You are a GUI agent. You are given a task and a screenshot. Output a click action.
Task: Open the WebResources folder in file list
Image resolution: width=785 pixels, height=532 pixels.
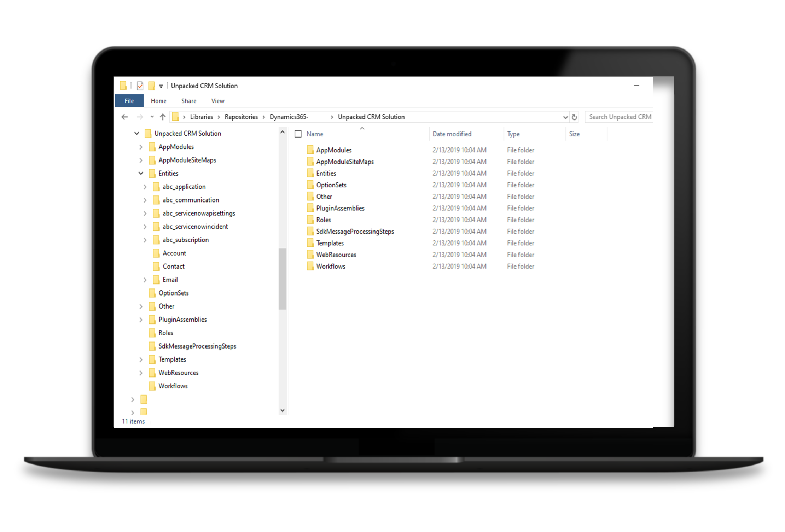click(336, 255)
